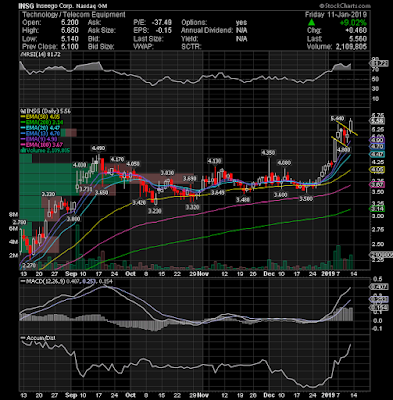Click the RSI(14) 81.72 indicator label
This screenshot has height=400, width=393.
pyautogui.click(x=41, y=55)
